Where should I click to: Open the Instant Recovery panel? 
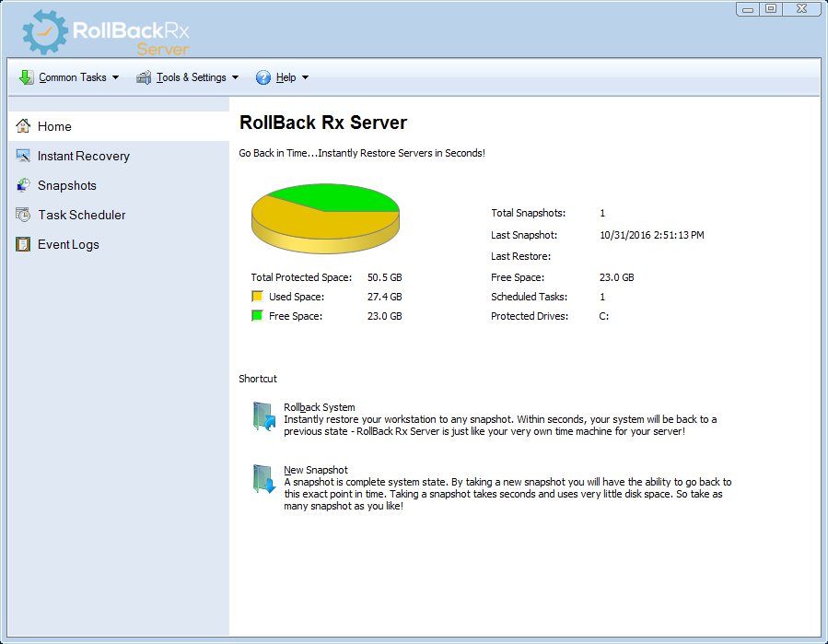(x=84, y=156)
